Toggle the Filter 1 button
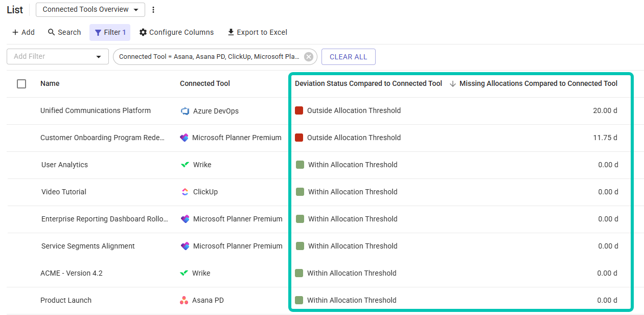 click(x=110, y=32)
